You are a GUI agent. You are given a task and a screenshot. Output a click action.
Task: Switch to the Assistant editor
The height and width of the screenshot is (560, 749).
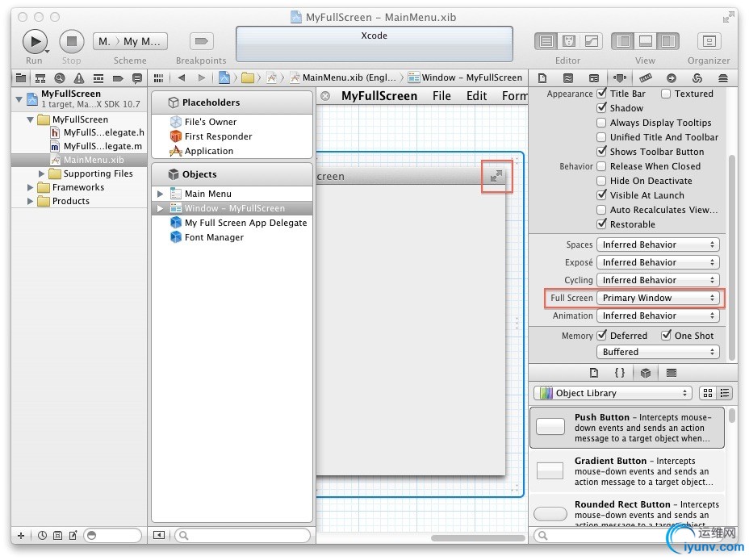(x=568, y=41)
